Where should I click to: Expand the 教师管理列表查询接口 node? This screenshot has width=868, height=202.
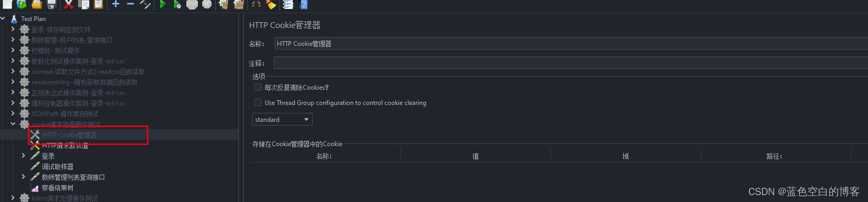24,177
